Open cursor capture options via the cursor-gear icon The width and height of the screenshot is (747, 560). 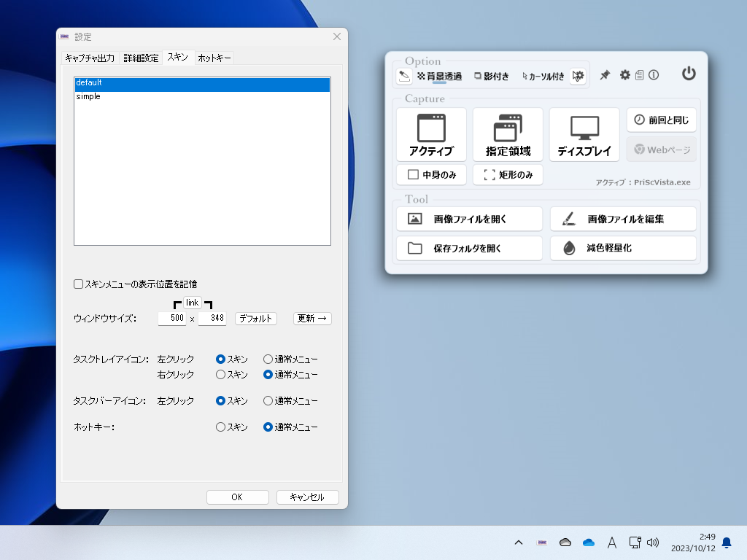click(x=577, y=74)
